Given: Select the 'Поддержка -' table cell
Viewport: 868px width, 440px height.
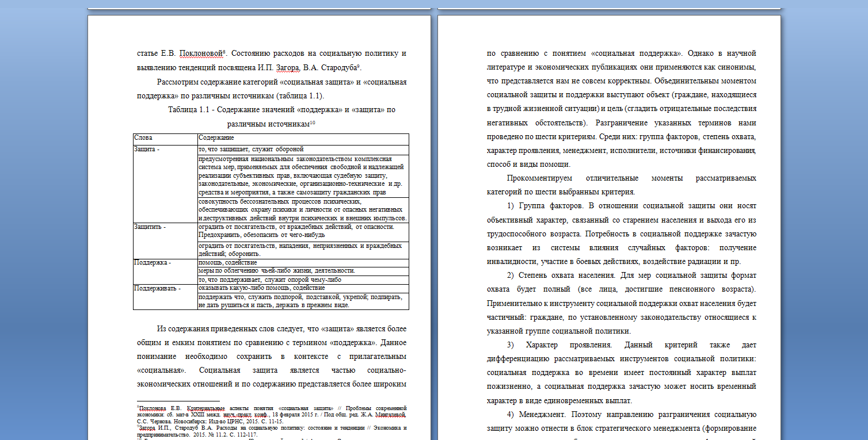Looking at the screenshot, I should pyautogui.click(x=165, y=271).
